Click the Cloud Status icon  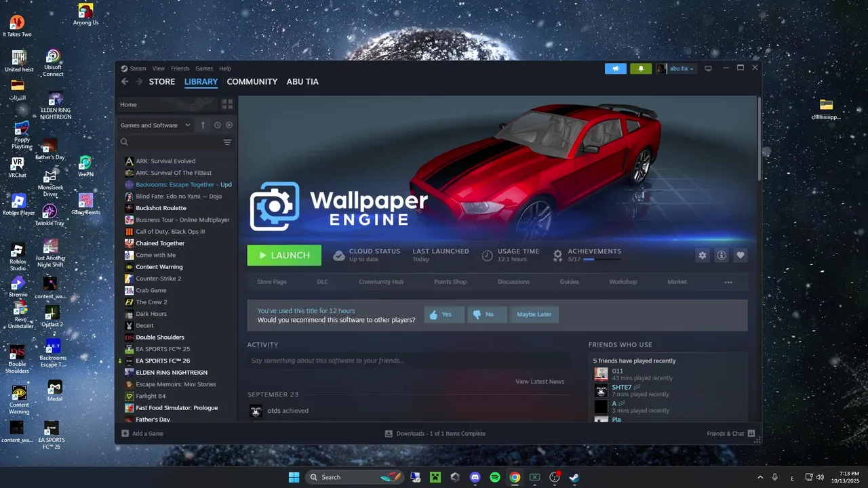tap(339, 256)
